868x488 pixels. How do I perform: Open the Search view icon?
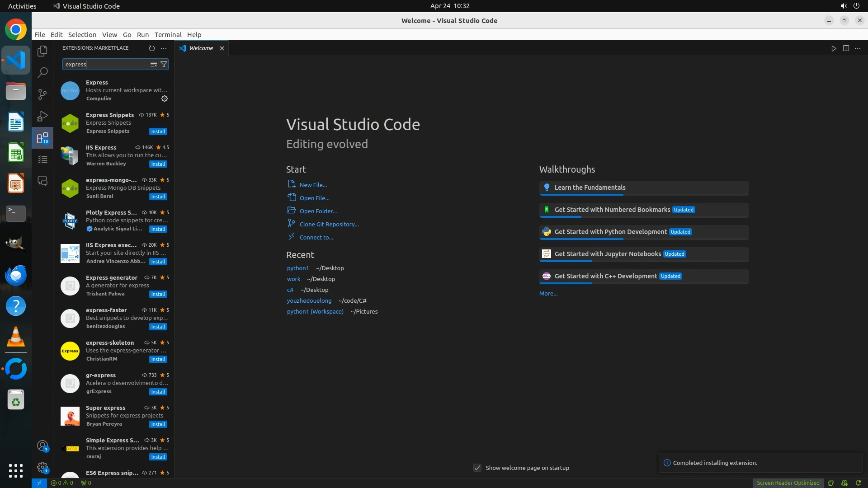tap(42, 72)
